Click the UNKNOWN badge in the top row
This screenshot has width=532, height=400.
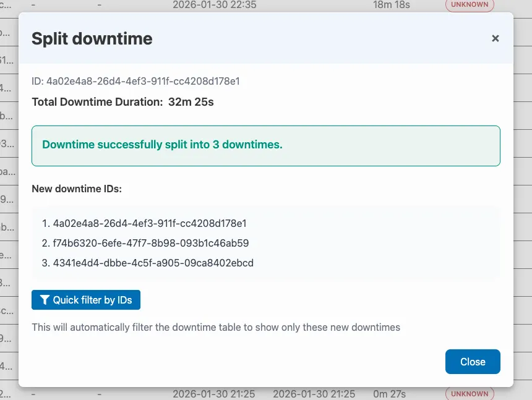469,5
